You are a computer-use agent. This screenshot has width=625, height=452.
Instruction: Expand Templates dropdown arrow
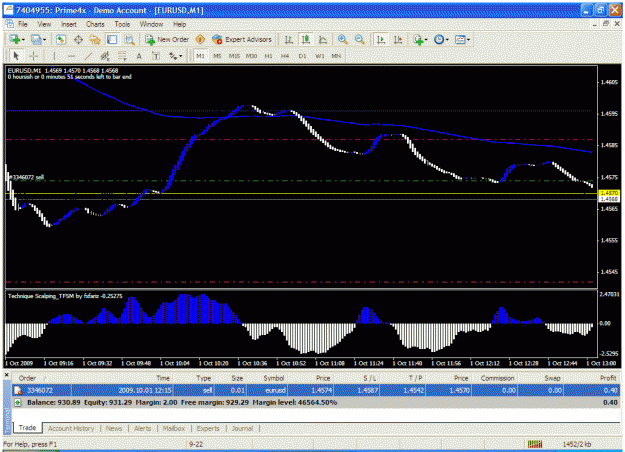pos(468,40)
